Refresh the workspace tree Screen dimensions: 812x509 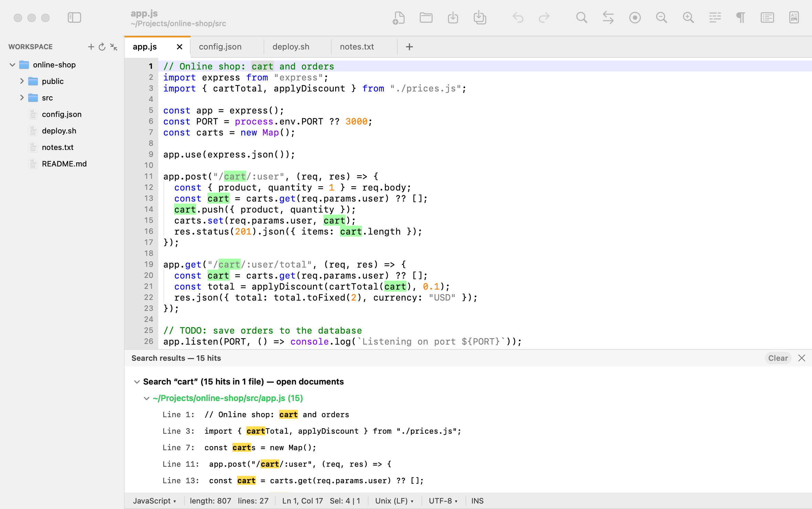(102, 47)
